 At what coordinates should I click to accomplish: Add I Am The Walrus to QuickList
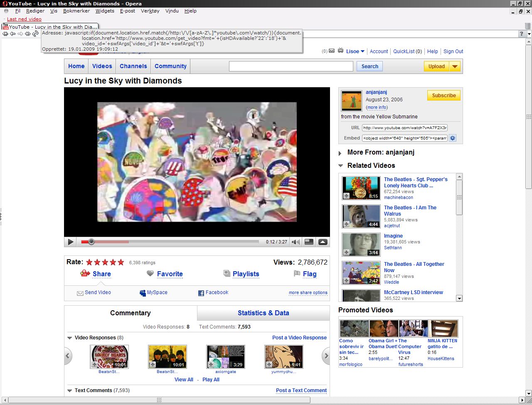pos(346,224)
